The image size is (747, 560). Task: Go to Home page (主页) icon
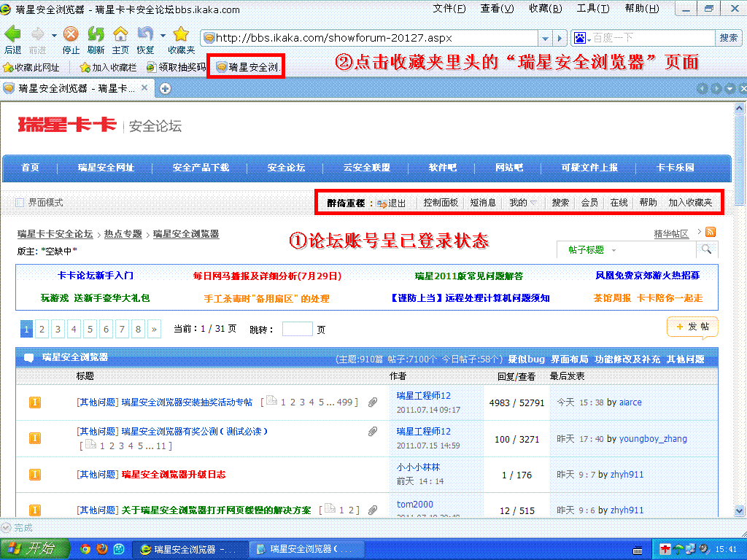[120, 35]
